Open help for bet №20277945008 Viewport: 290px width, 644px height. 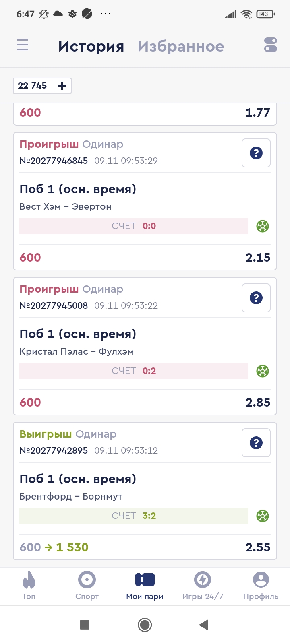(x=256, y=298)
